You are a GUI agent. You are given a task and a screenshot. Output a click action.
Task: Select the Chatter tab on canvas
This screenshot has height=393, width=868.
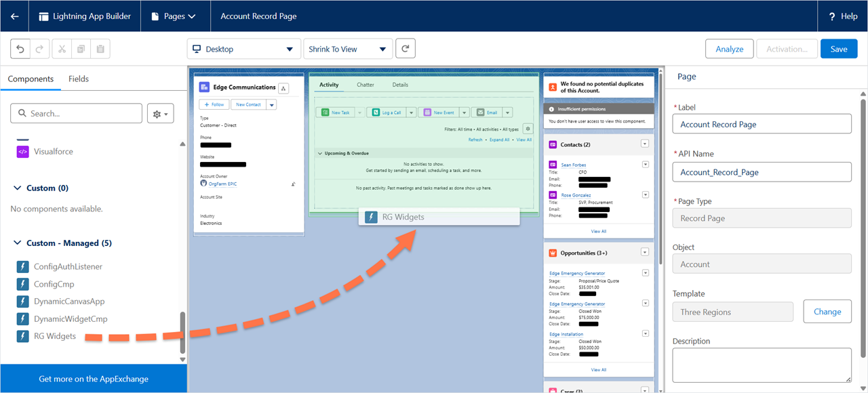click(366, 85)
